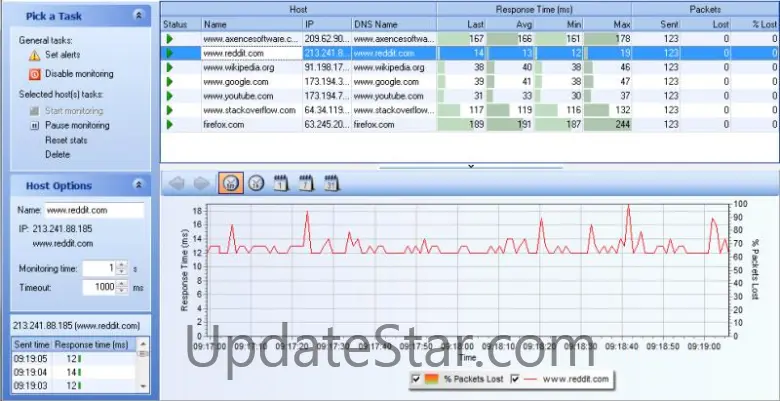Click the splitter collapse arrow above chart

pyautogui.click(x=471, y=166)
